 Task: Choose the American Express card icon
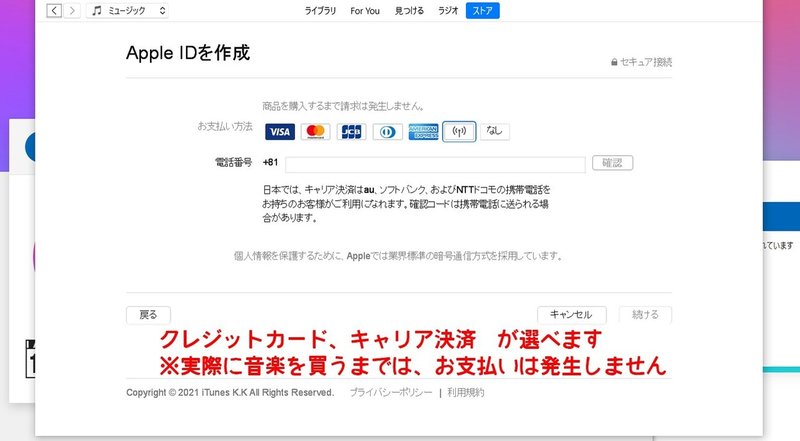point(423,132)
